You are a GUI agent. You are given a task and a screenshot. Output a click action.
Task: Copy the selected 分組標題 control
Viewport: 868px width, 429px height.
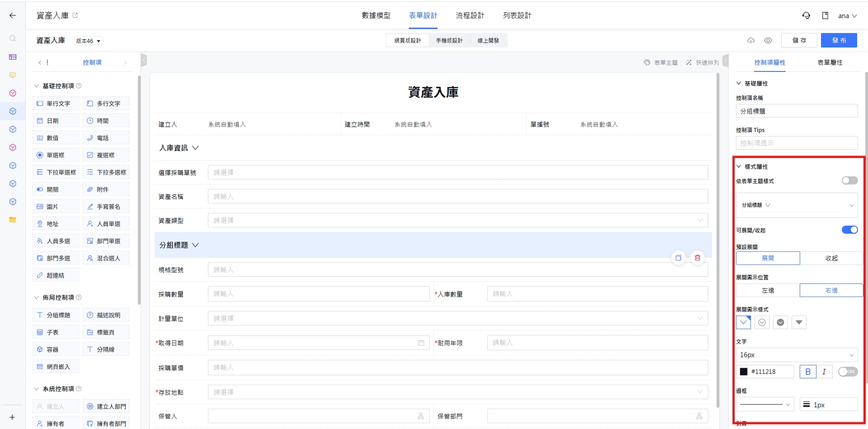[x=678, y=258]
